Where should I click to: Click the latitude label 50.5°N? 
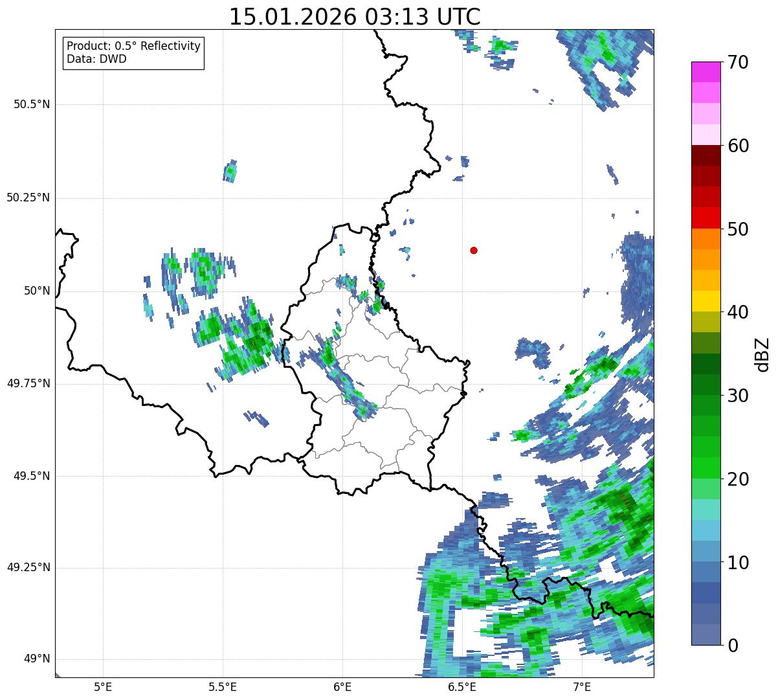pos(32,104)
